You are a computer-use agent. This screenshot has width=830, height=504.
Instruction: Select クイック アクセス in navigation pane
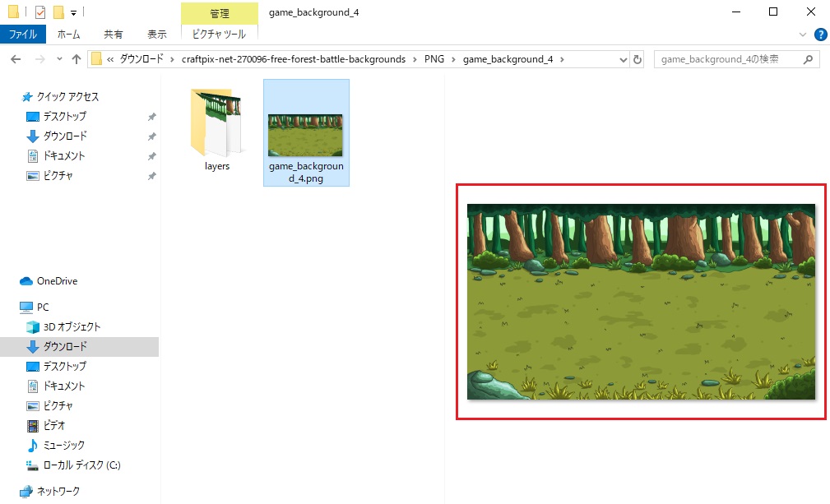(x=60, y=97)
